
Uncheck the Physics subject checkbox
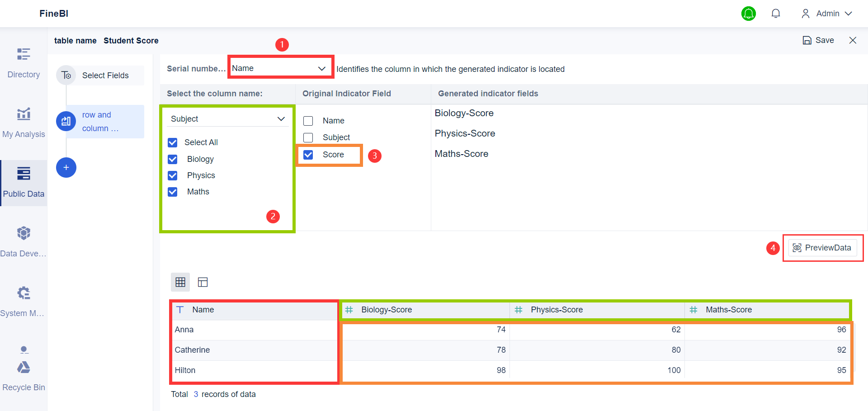tap(172, 175)
